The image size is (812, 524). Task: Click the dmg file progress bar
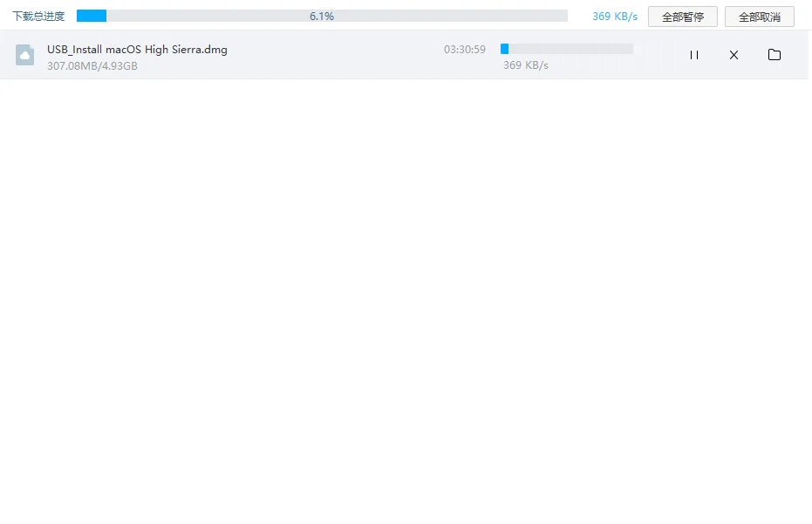[567, 49]
